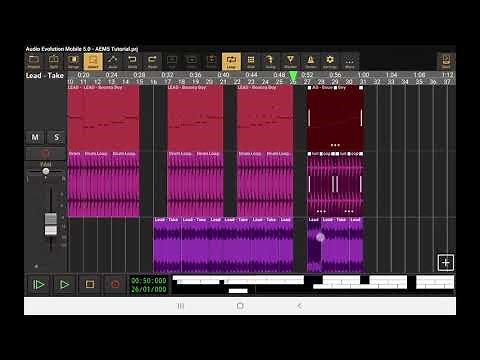Click the project overview strip at the bottom
The width and height of the screenshot is (480, 360).
(x=313, y=284)
